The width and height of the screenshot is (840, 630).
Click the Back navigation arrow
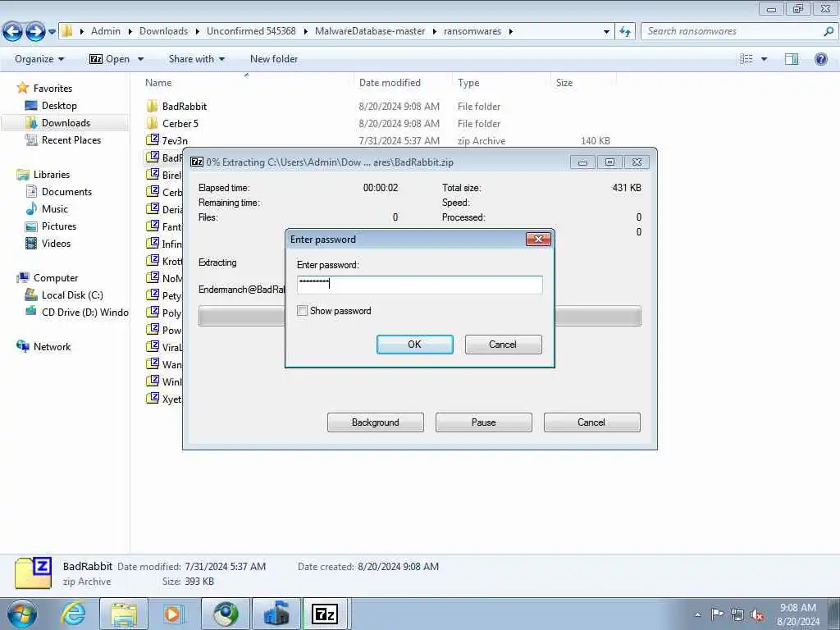pos(13,32)
